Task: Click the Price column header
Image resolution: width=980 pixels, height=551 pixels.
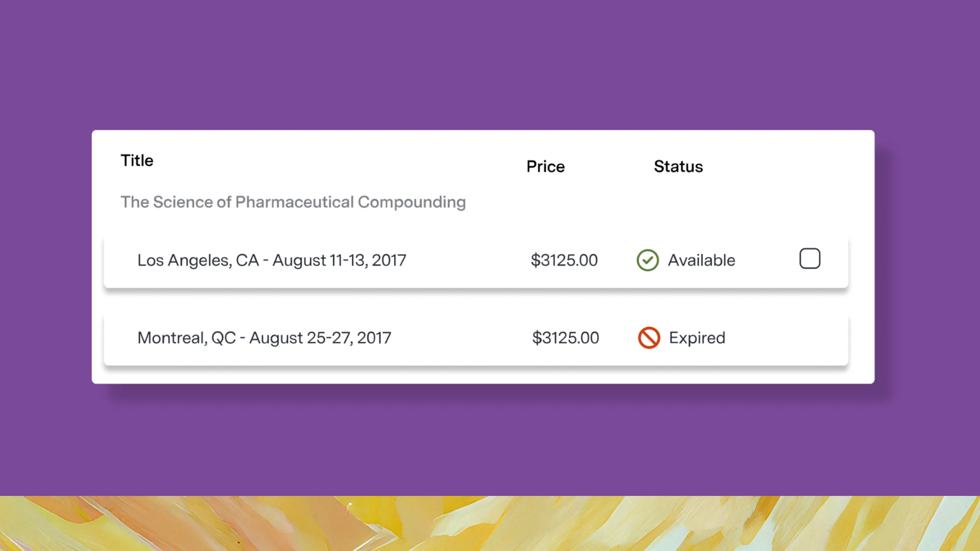Action: click(546, 167)
